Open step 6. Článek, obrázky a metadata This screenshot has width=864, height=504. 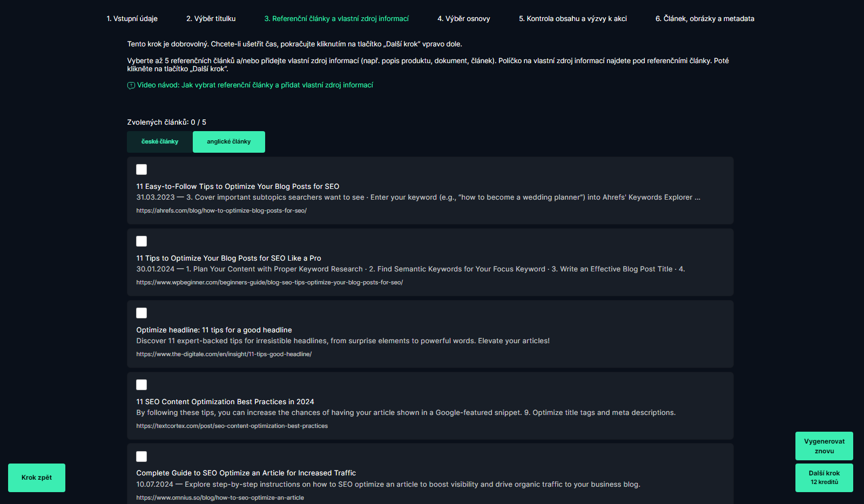[x=705, y=18]
